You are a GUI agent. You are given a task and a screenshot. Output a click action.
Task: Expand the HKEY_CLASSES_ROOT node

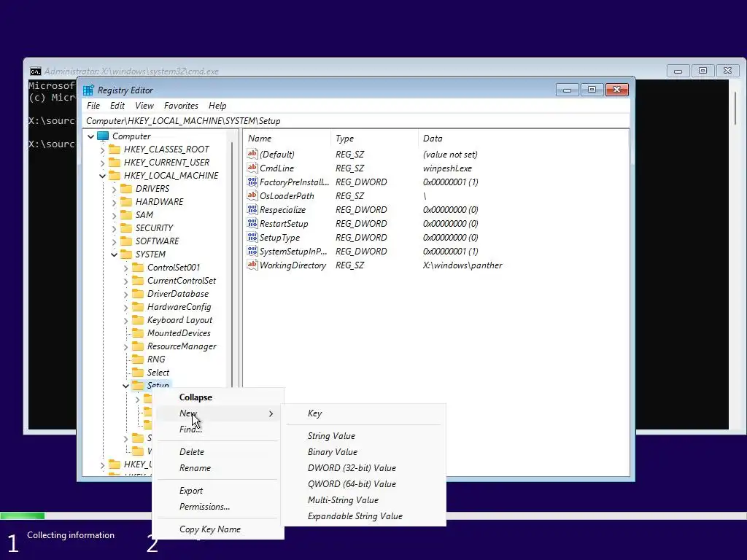click(102, 149)
